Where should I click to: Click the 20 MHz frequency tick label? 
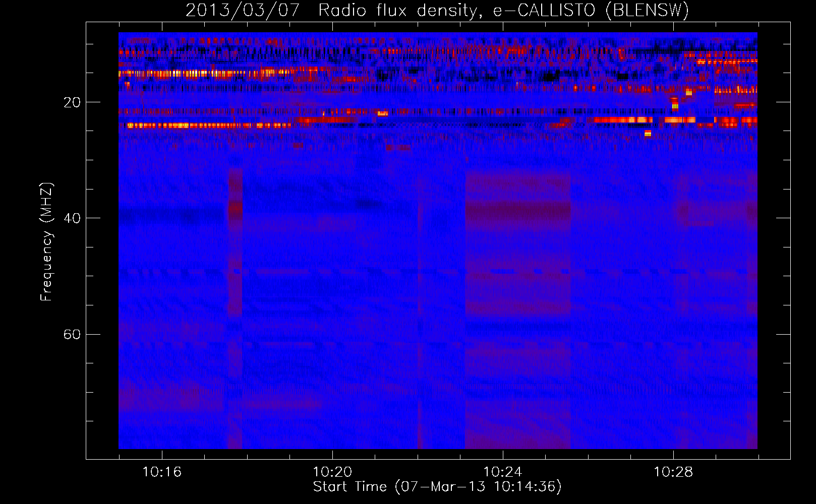(x=72, y=102)
